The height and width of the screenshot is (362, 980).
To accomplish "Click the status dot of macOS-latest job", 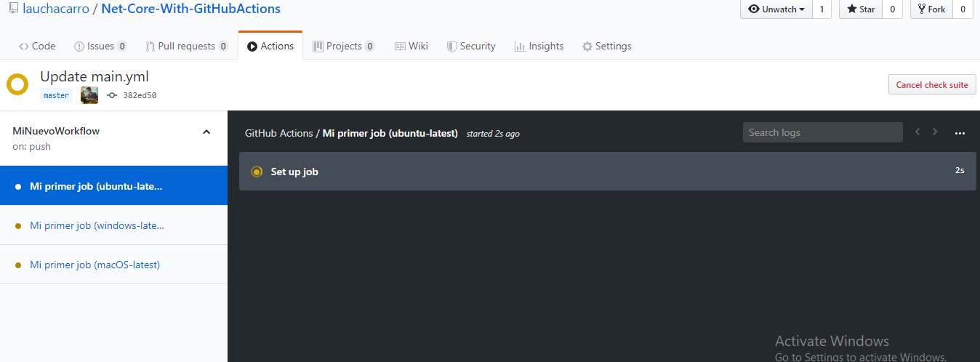I will click(17, 265).
